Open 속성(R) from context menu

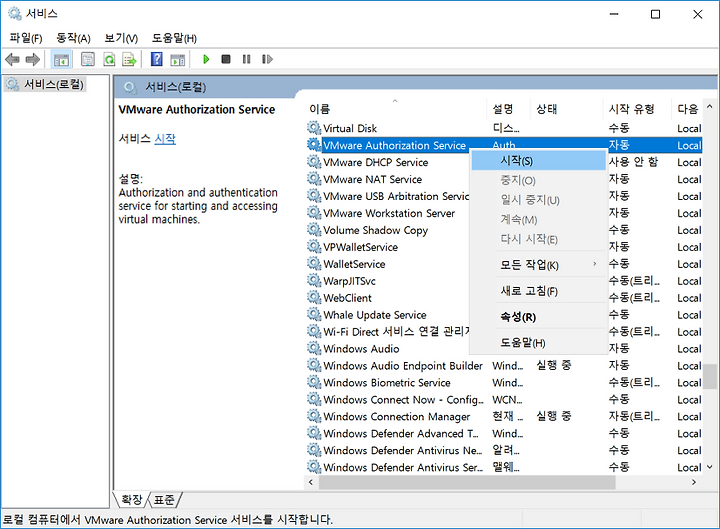click(538, 317)
